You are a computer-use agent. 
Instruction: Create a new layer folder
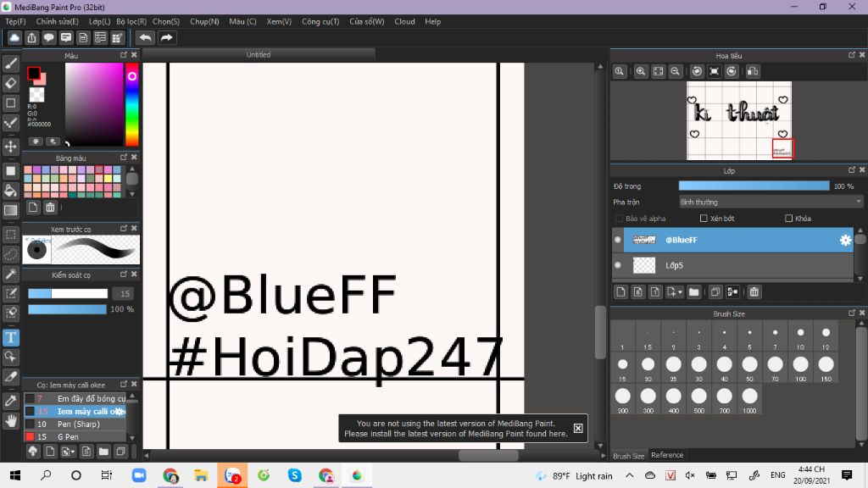click(x=693, y=292)
